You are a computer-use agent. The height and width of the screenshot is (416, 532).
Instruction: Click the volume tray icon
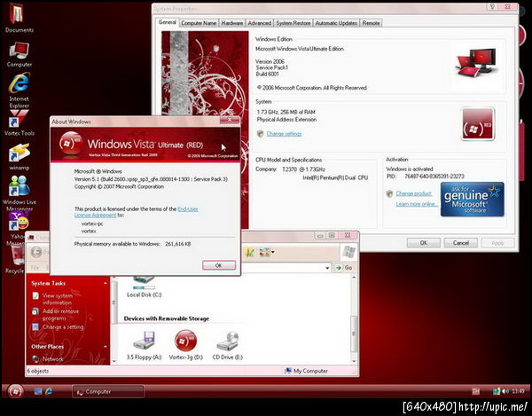pyautogui.click(x=505, y=391)
